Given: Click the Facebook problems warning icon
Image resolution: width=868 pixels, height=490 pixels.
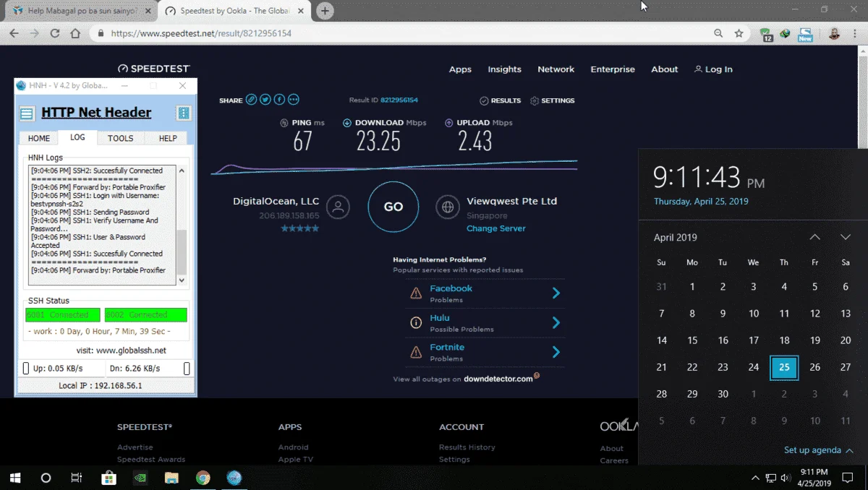Looking at the screenshot, I should 416,293.
